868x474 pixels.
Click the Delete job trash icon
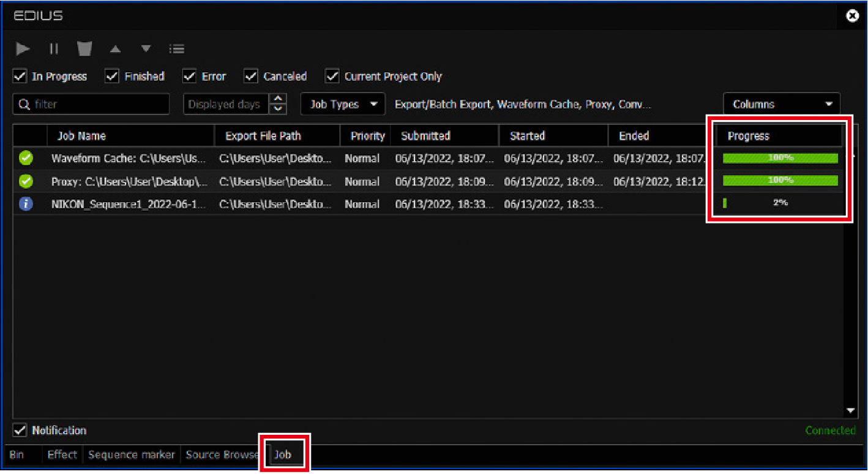point(84,49)
